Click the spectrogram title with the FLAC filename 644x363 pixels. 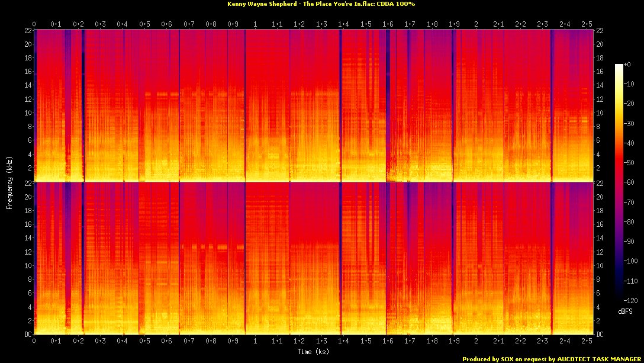[321, 4]
